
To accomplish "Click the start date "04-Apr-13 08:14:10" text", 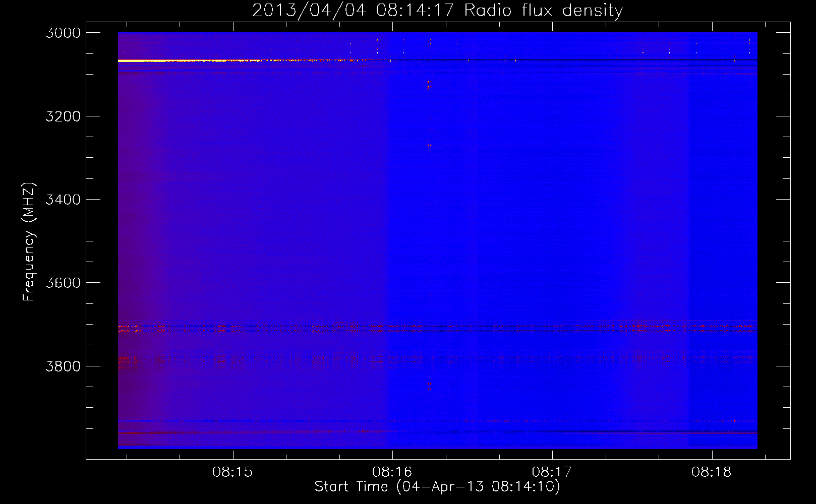I will 478,487.
